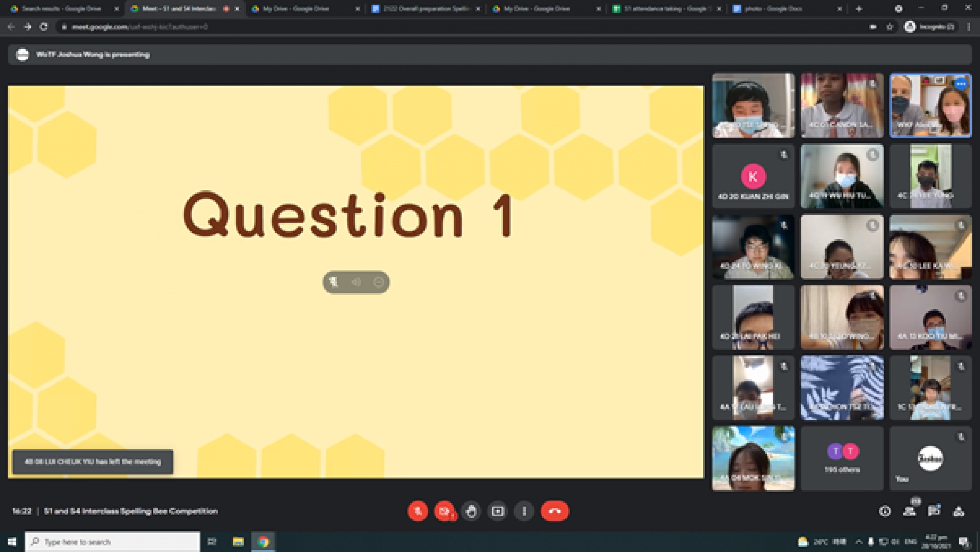The height and width of the screenshot is (552, 980).
Task: Click the present now screen icon
Action: (x=498, y=511)
